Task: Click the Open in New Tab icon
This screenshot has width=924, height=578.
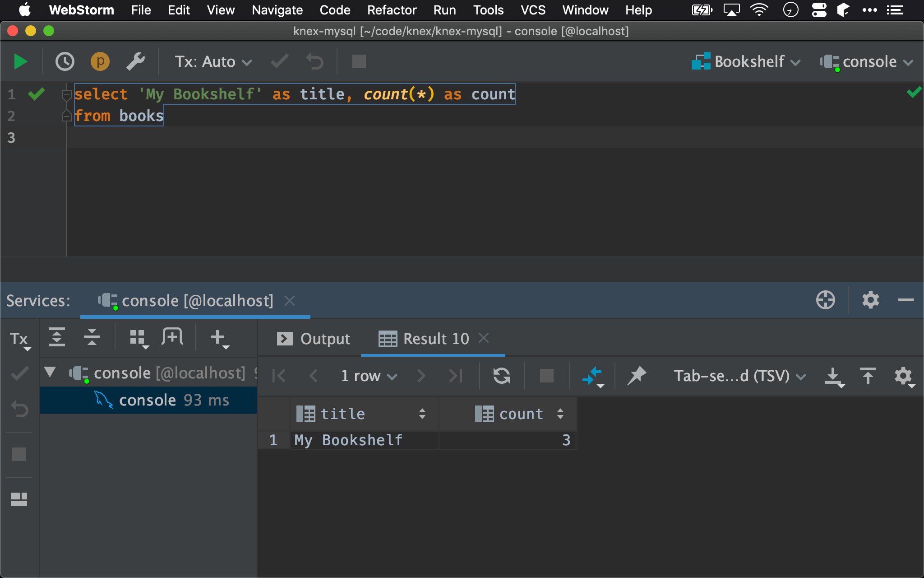Action: [172, 337]
